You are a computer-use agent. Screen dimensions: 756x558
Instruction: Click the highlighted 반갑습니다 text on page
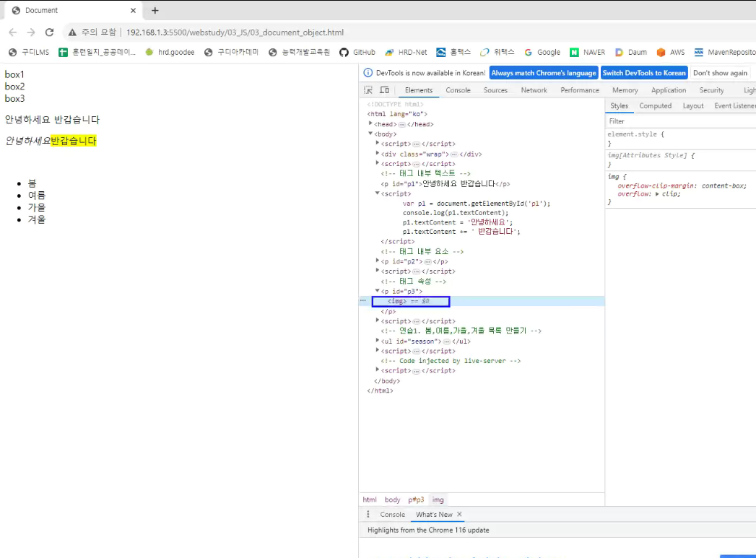pyautogui.click(x=74, y=141)
